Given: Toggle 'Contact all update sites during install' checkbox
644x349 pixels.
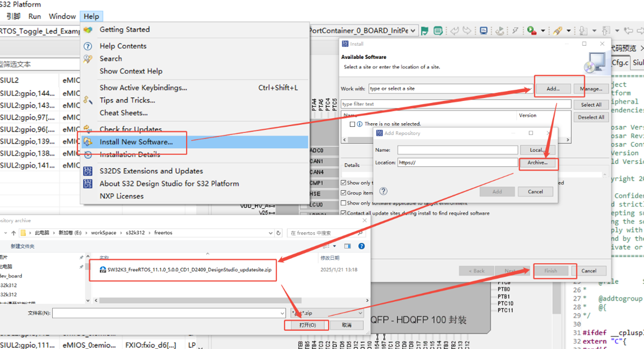Looking at the screenshot, I should 344,213.
